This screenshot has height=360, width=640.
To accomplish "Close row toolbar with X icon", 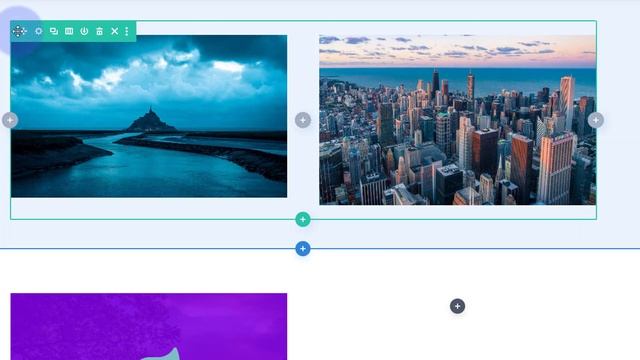I will click(x=115, y=31).
